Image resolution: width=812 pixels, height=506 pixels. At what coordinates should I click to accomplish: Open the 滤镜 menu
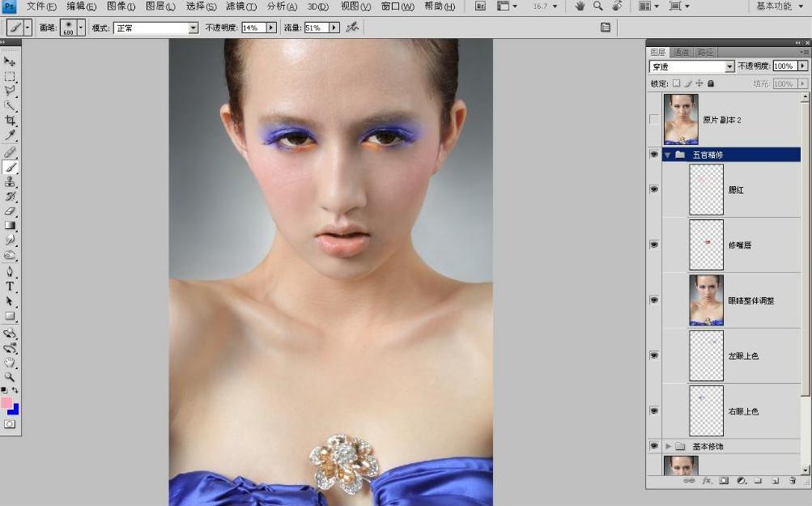(241, 6)
